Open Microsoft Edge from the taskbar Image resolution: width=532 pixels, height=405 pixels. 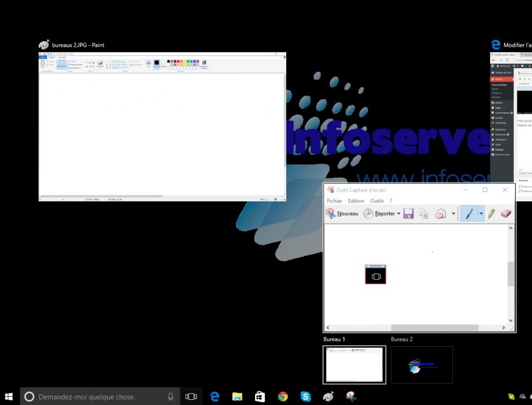pyautogui.click(x=215, y=397)
